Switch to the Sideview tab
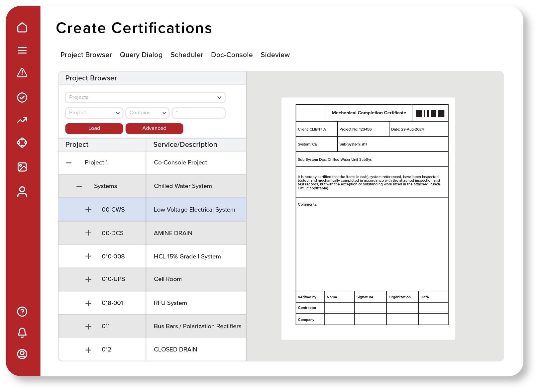539x392 pixels. (x=275, y=55)
